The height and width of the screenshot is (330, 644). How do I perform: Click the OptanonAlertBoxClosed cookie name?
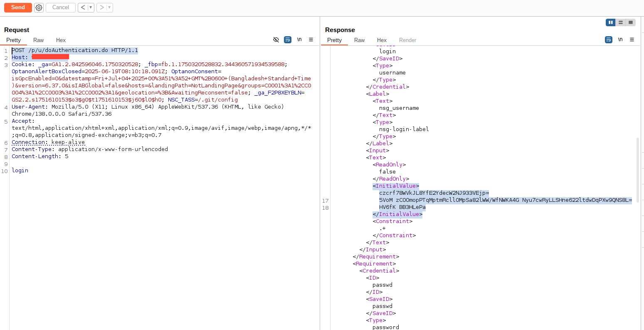47,72
